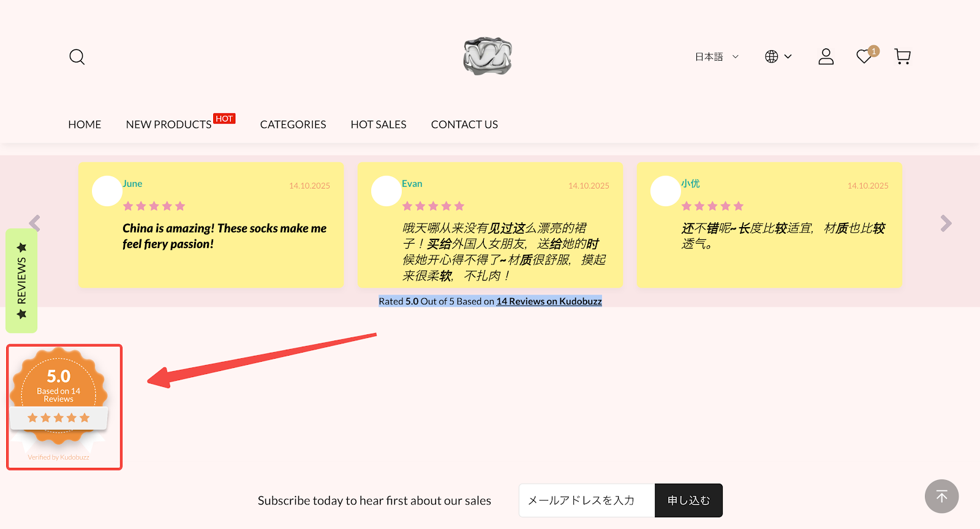Click the store logo in header
The width and height of the screenshot is (980, 529).
point(488,56)
